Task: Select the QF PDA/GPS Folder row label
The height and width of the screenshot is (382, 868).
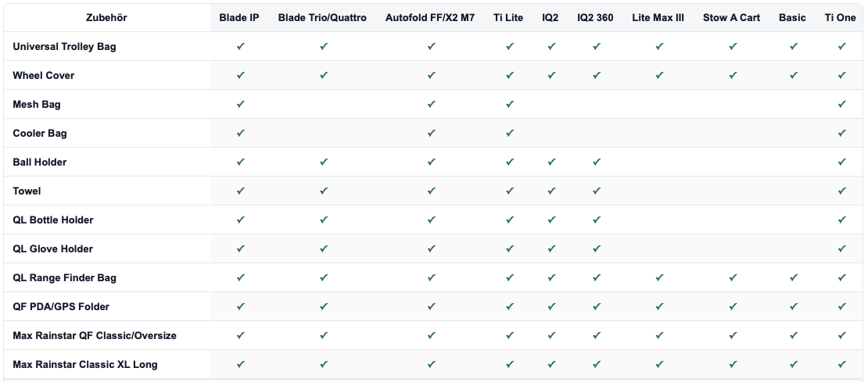Action: tap(61, 306)
